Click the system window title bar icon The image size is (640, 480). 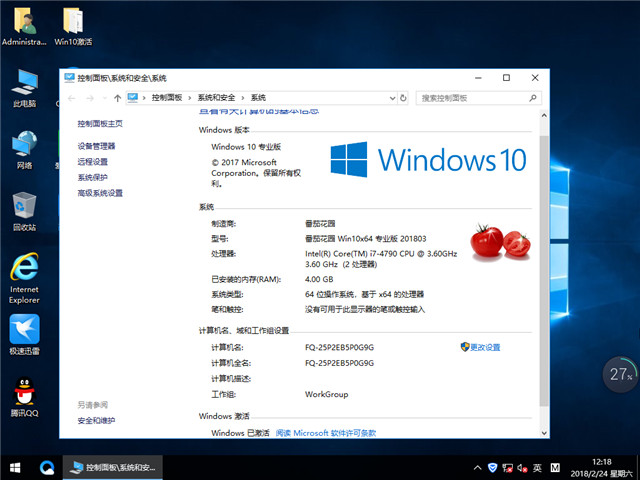(x=69, y=78)
